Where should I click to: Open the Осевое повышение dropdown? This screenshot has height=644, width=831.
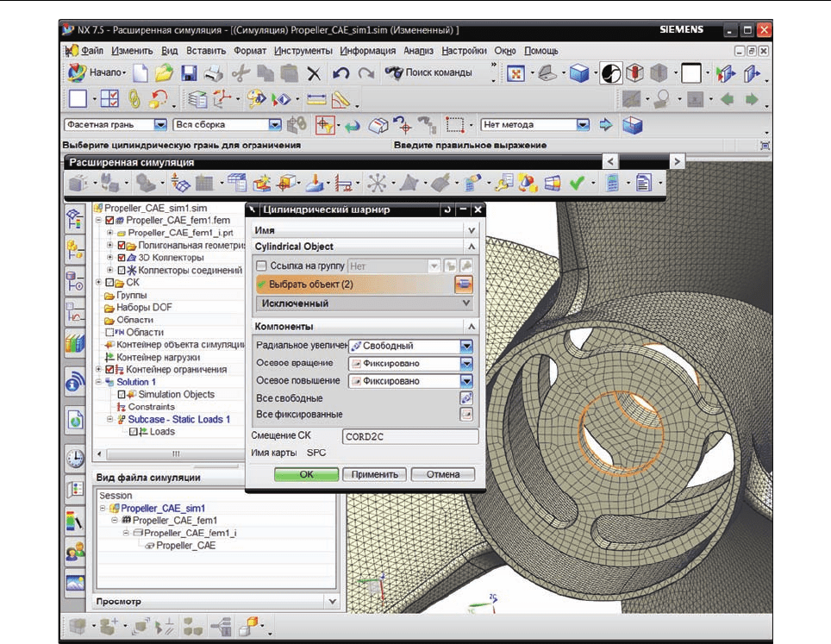465,381
